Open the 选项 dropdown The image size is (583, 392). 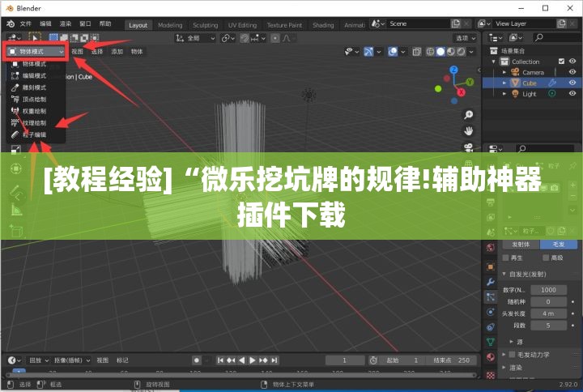click(465, 38)
